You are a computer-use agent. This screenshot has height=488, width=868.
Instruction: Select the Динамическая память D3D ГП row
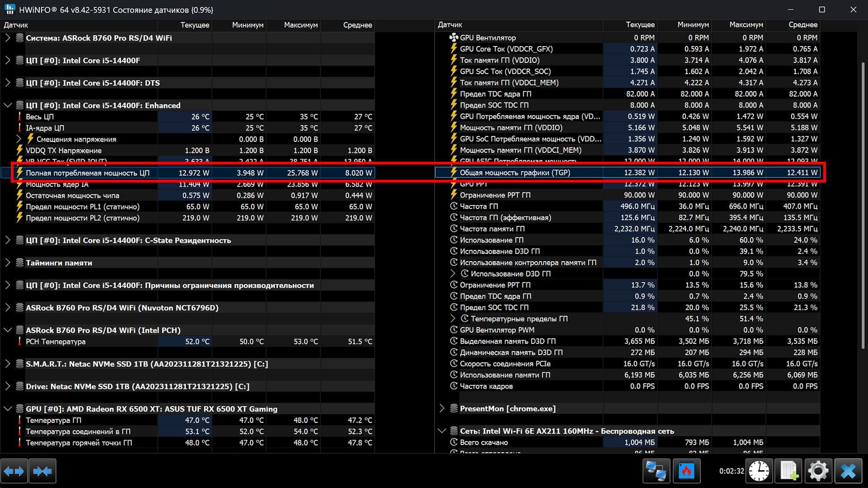[x=627, y=352]
